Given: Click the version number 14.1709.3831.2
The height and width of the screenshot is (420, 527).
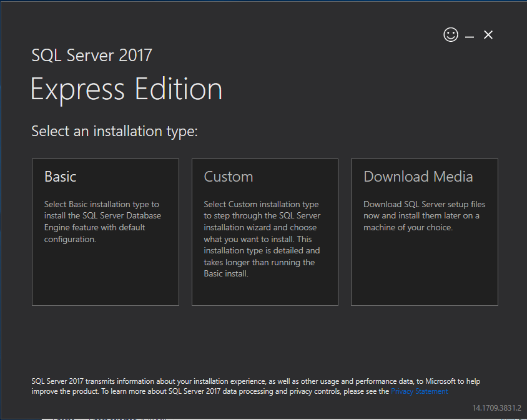Looking at the screenshot, I should pyautogui.click(x=496, y=408).
